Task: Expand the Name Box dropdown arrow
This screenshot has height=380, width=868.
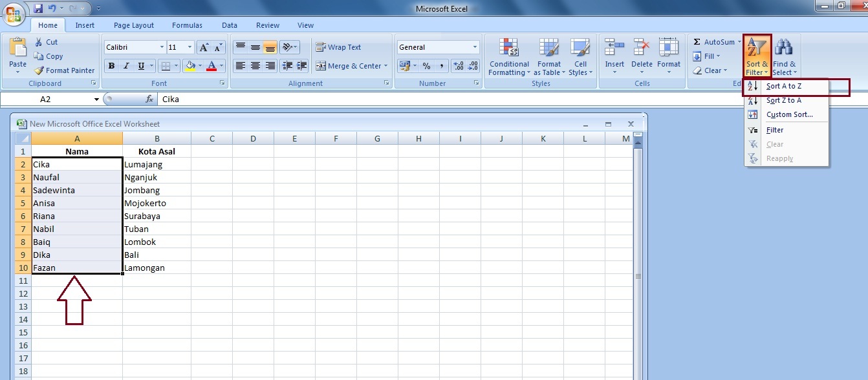Action: tap(96, 100)
